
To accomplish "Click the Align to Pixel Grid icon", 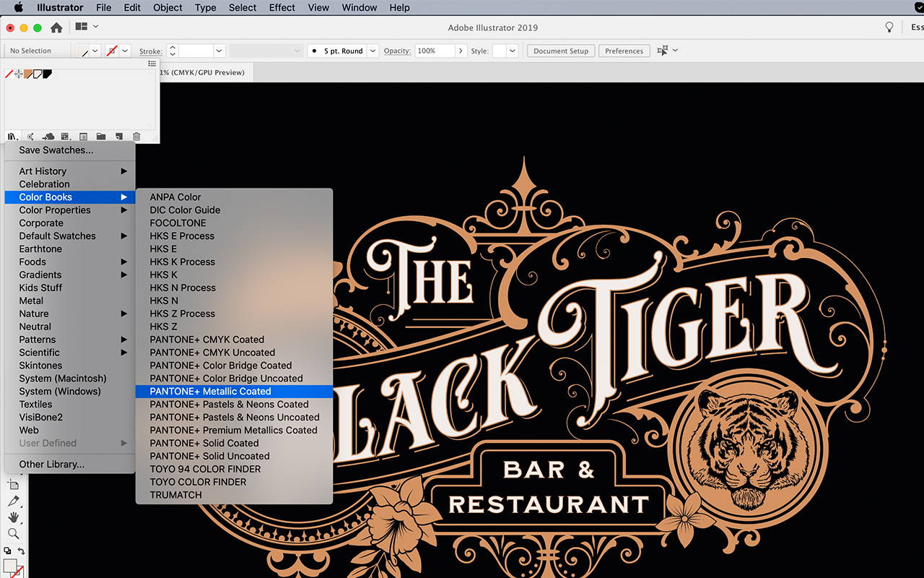I will pos(662,51).
